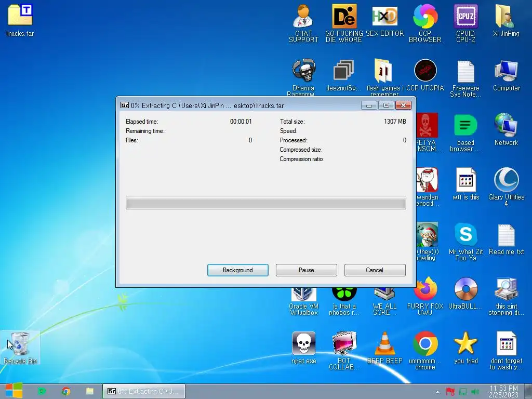
Task: Select the linucks.tar archive on the desktop
Action: tap(20, 20)
